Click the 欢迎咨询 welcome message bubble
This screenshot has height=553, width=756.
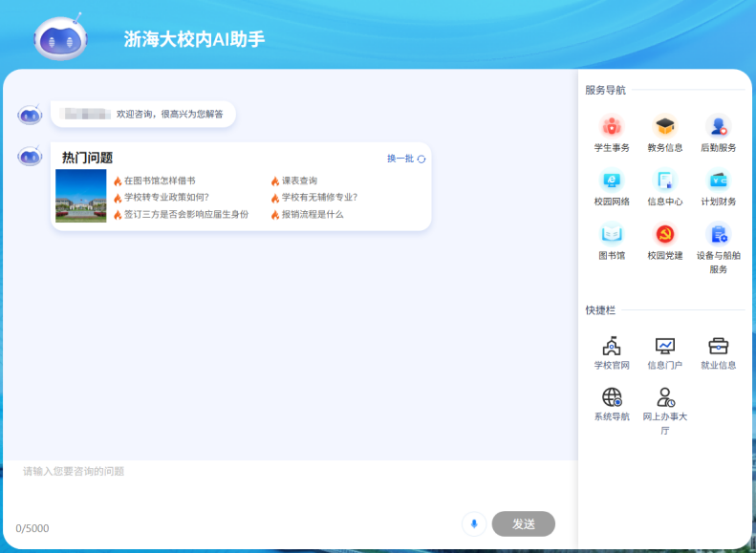143,115
